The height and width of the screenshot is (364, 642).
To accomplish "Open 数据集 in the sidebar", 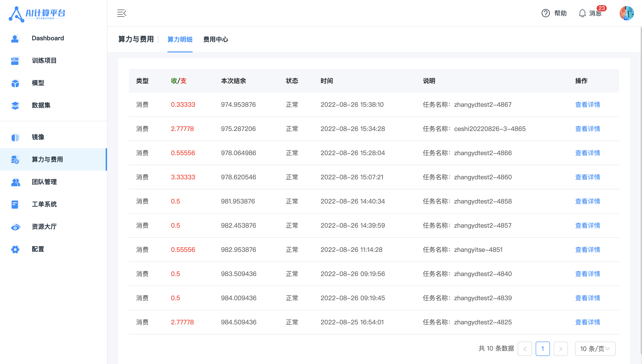I will [53, 105].
